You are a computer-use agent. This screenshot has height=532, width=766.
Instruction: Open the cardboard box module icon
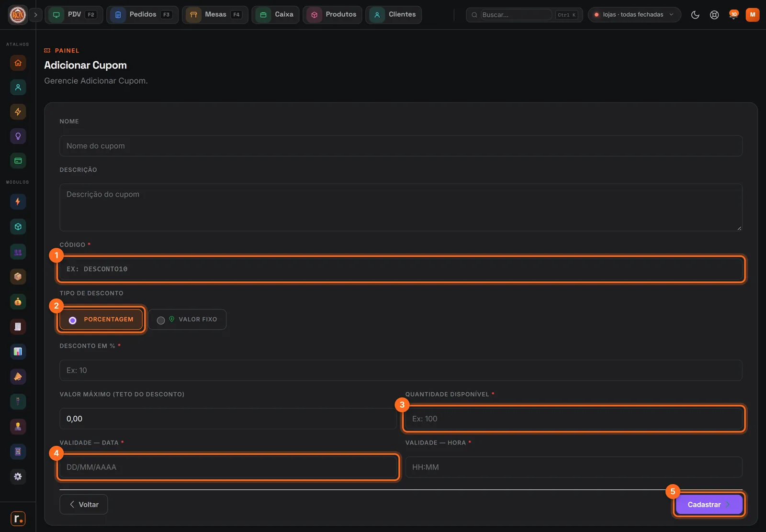18,277
